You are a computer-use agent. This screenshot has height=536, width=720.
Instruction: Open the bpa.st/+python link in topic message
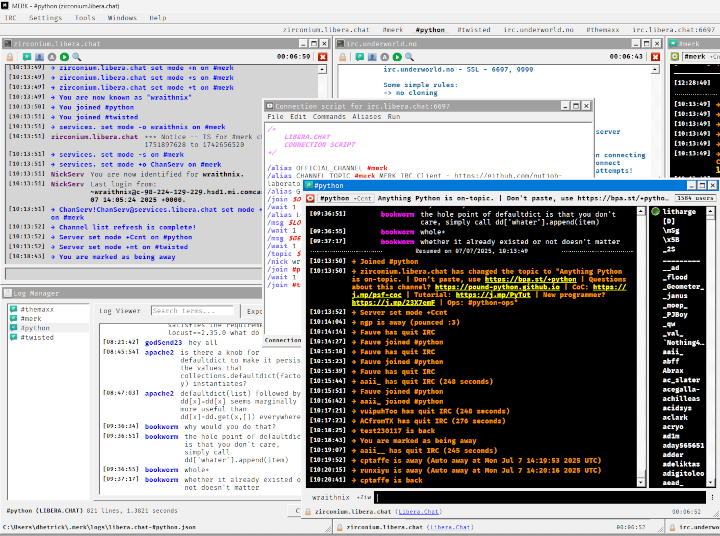tap(530, 280)
